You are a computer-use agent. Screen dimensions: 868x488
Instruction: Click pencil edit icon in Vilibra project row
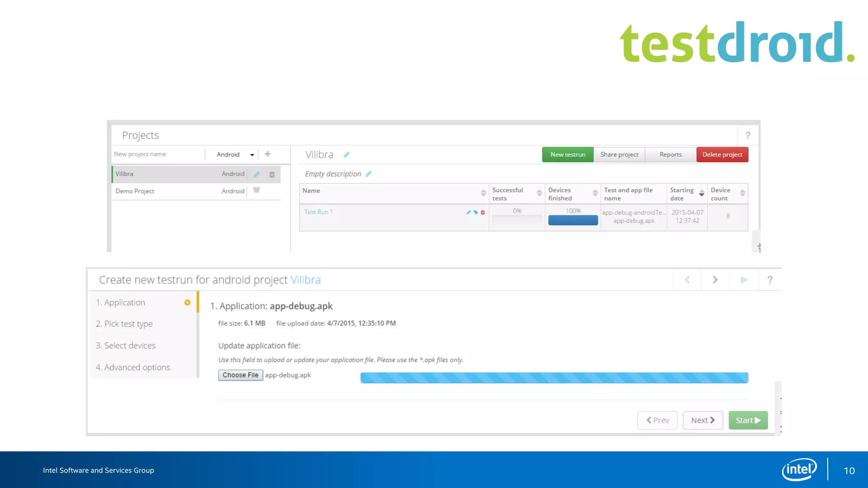coord(256,174)
